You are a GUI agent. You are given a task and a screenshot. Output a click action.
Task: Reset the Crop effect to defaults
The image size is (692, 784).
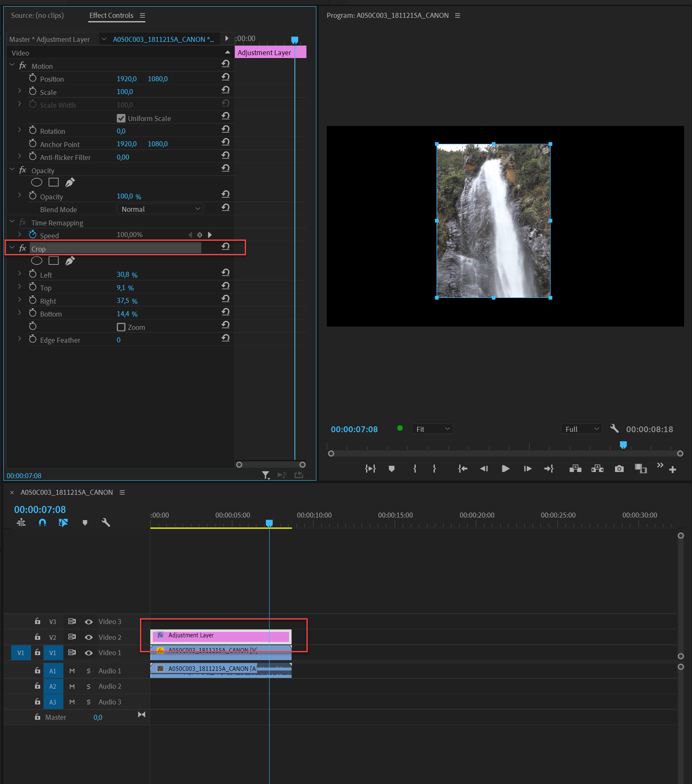(x=225, y=247)
